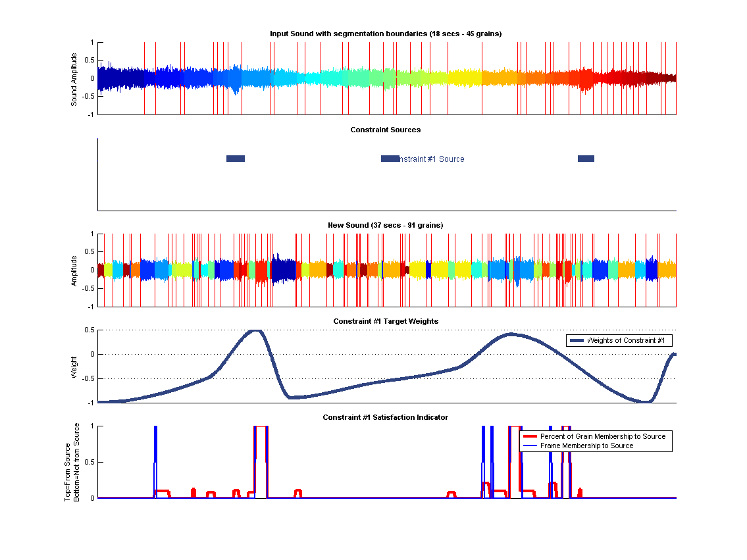Screen dimensions: 747x560
Task: Select the 'New Sound (37 secs - 91 grains)' title
Action: click(386, 225)
